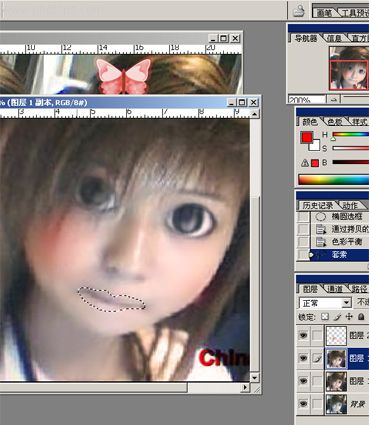Enable lock all padlock icon
Screen dimensions: 369x425
click(361, 317)
